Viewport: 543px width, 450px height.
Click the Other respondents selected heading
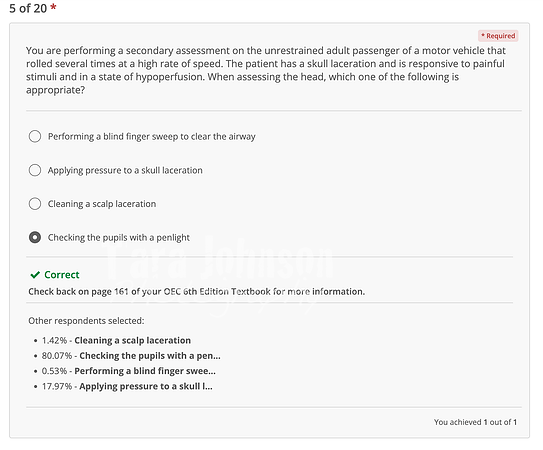[86, 321]
